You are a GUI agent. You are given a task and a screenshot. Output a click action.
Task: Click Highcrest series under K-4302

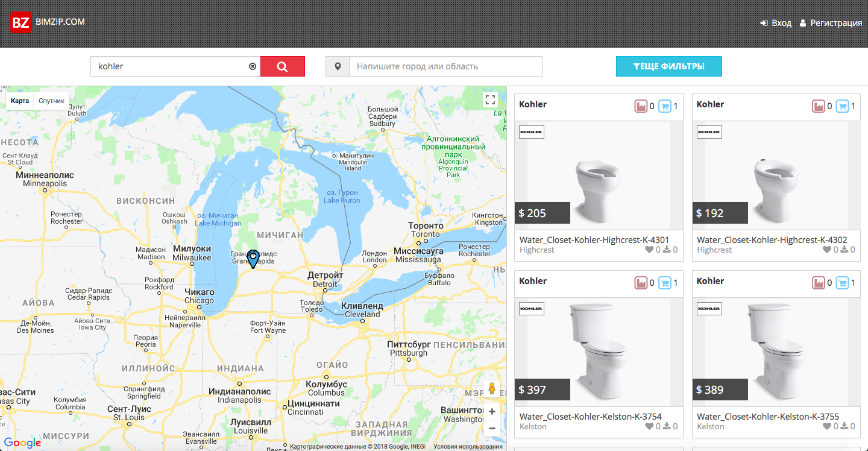click(714, 250)
